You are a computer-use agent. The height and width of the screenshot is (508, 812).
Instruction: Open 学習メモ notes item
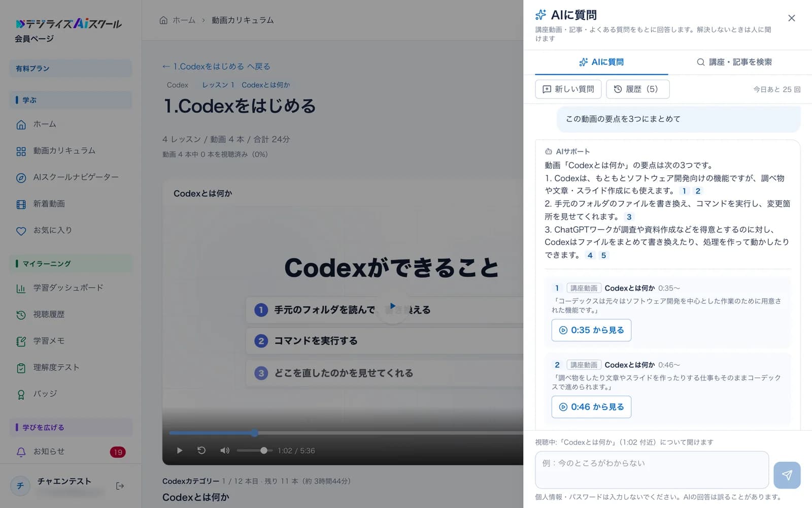coord(71,341)
